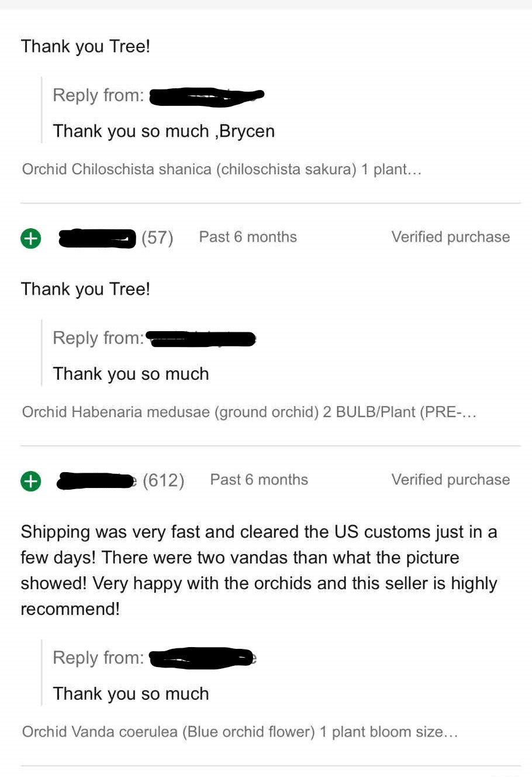Click the (57) feedback score
The width and height of the screenshot is (532, 777).
coord(157,238)
